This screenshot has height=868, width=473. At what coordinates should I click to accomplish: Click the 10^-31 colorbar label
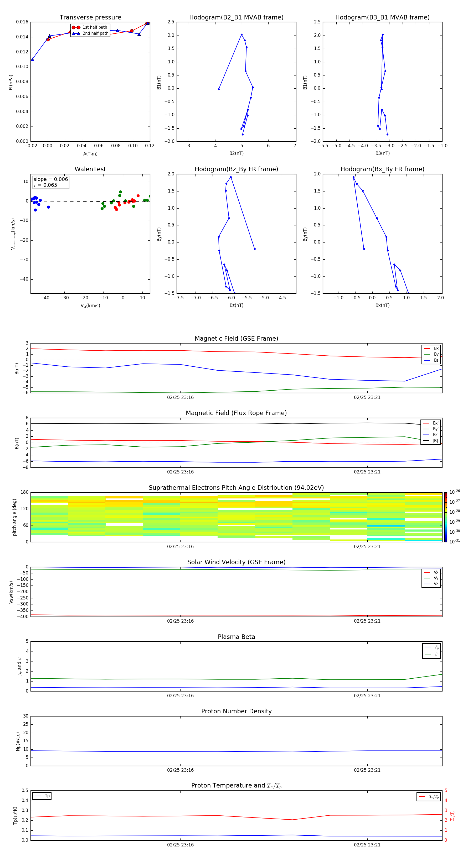click(455, 542)
